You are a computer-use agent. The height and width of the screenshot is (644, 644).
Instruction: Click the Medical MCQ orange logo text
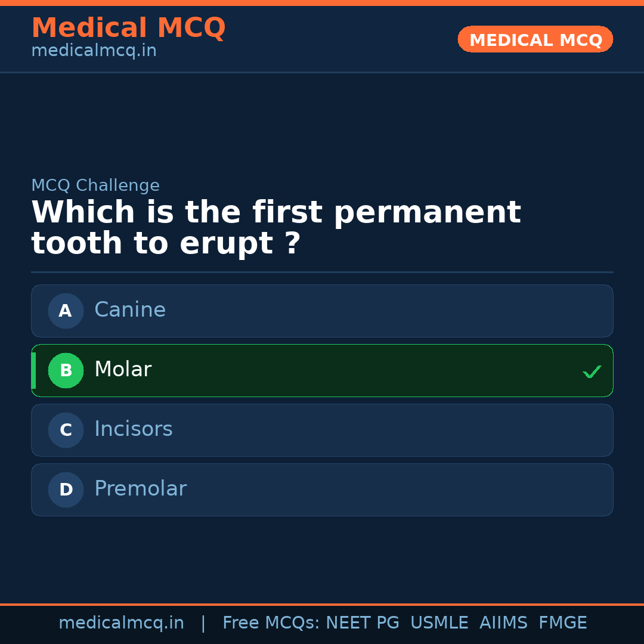(128, 28)
